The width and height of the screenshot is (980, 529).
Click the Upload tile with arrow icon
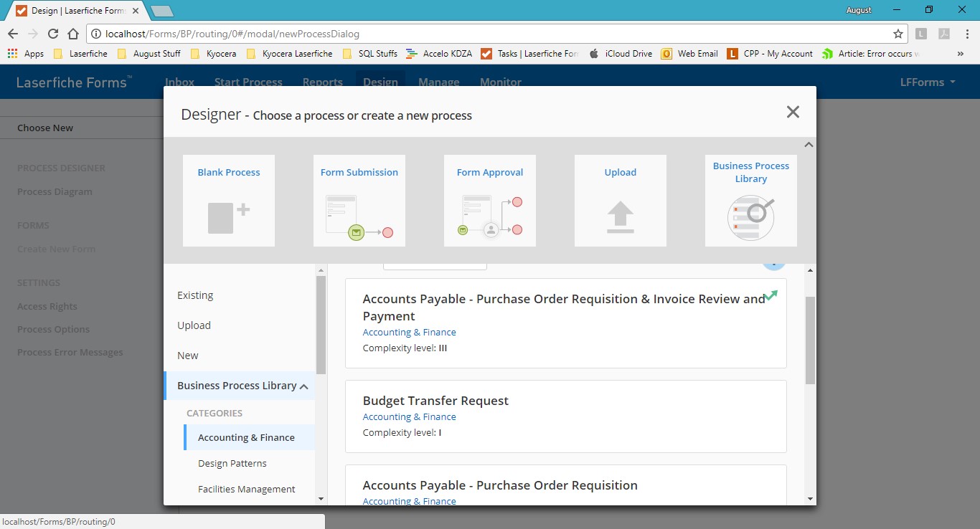[x=621, y=201]
